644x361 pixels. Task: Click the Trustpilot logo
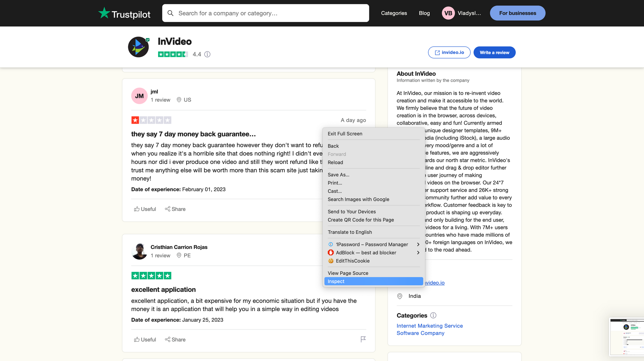[124, 13]
